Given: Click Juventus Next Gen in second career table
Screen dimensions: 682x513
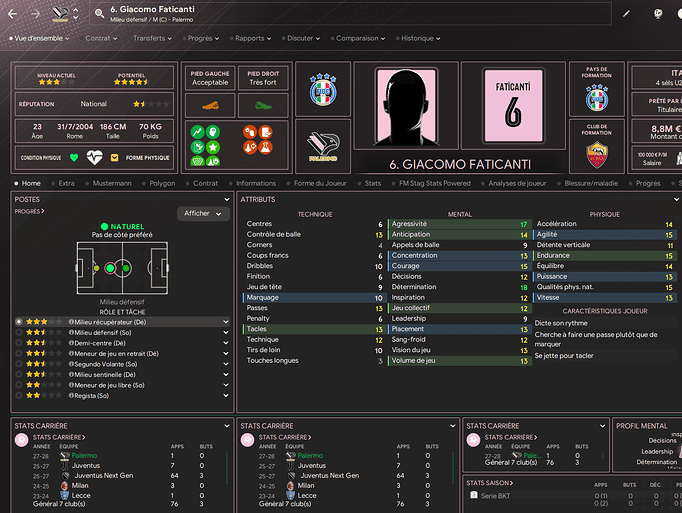Looking at the screenshot, I should pyautogui.click(x=330, y=476).
